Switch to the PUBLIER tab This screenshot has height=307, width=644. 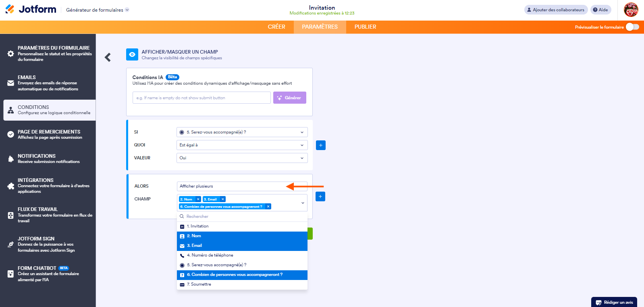(x=365, y=27)
